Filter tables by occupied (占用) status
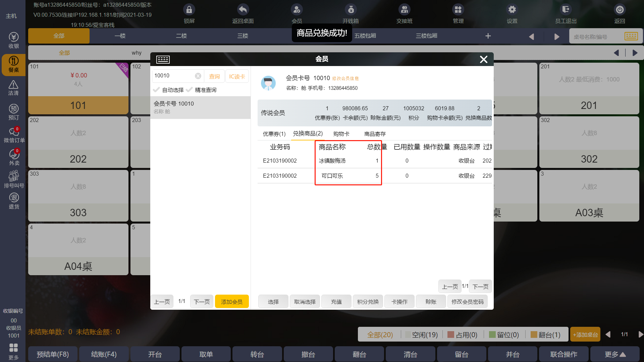Screen dimensions: 644x362 pos(463,335)
